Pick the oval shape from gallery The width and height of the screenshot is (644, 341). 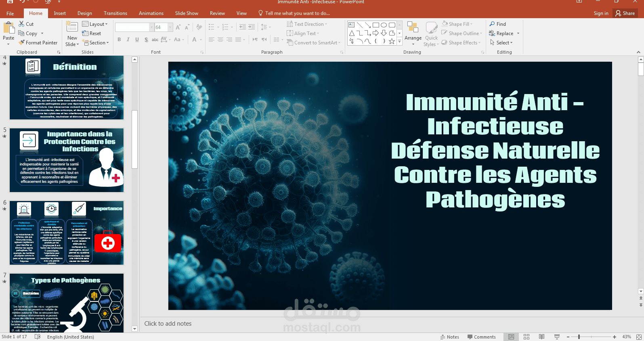[384, 25]
